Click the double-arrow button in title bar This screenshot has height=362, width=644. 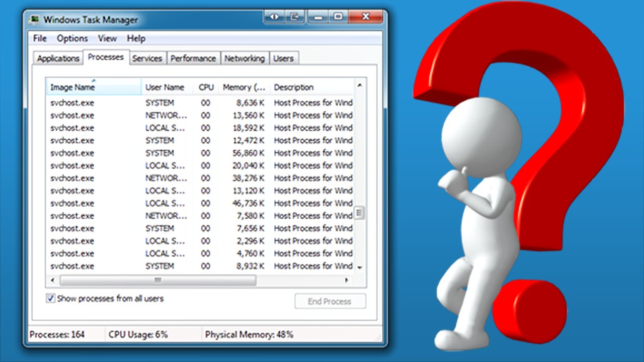[274, 17]
